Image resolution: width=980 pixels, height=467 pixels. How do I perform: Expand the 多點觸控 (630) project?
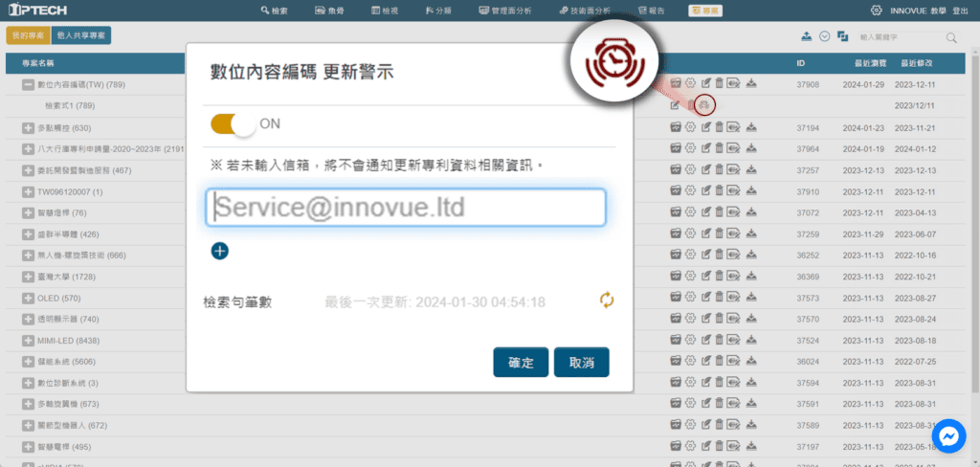28,128
